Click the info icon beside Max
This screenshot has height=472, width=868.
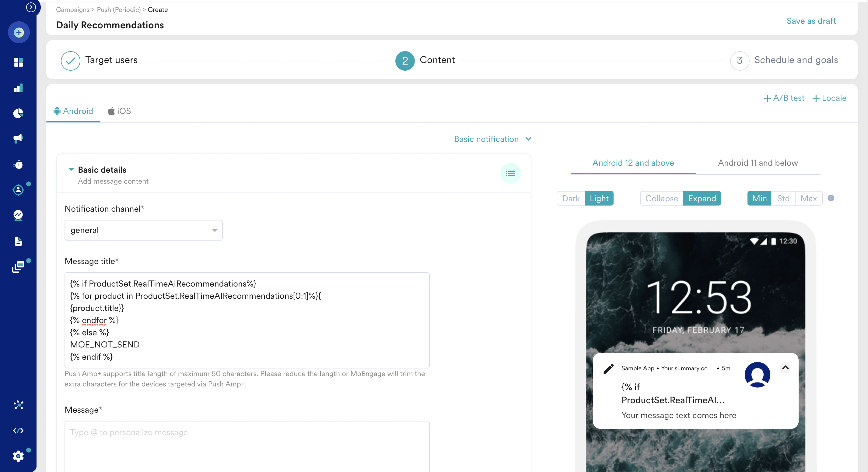pos(831,198)
